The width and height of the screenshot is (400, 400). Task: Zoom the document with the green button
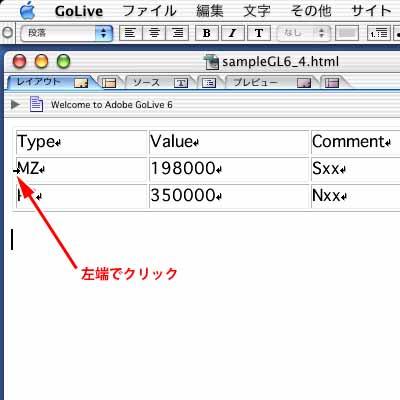(64, 62)
